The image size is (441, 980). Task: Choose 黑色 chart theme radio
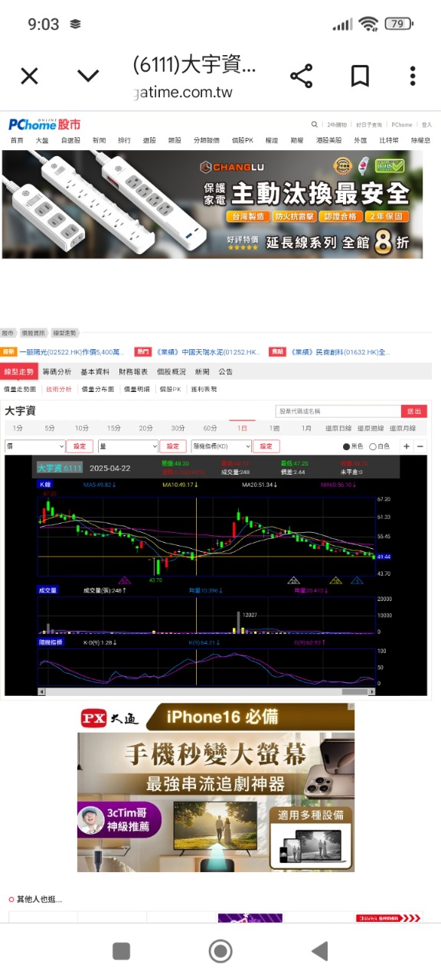347,446
